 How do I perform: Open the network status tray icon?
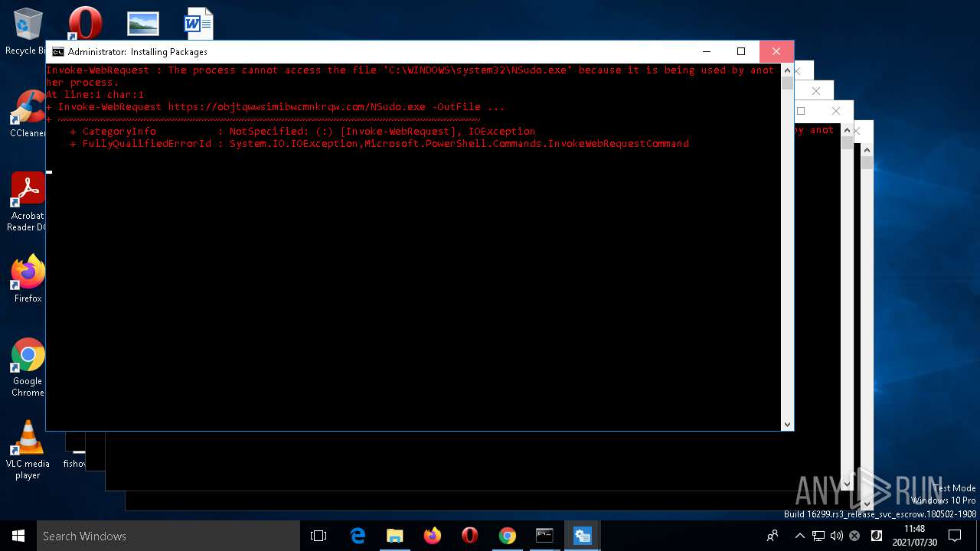point(818,536)
